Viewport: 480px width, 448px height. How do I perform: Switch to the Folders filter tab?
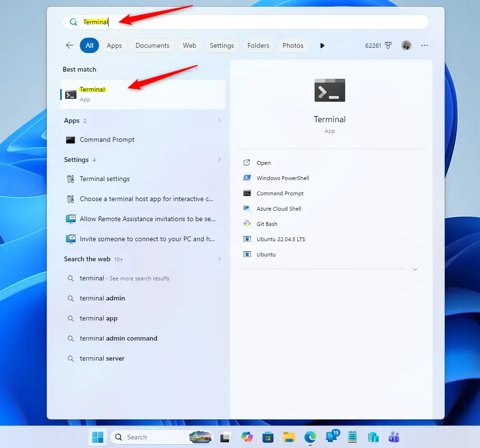258,45
